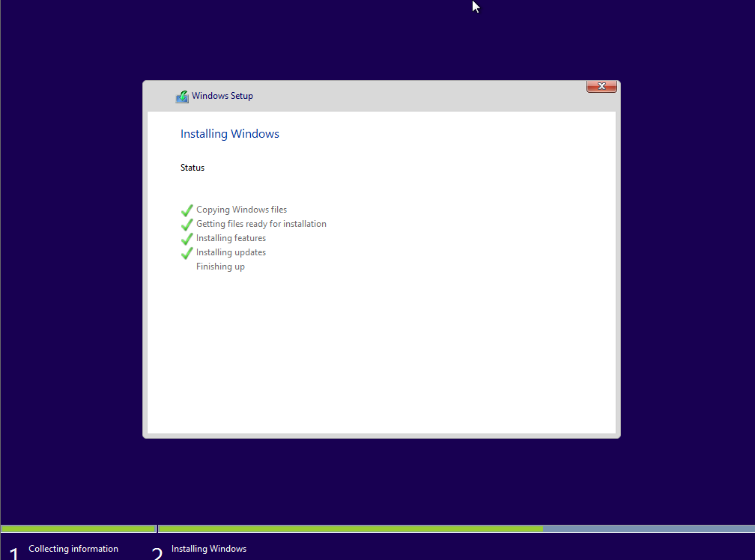This screenshot has width=755, height=560.
Task: Click the checkmark beside Copying Windows files
Action: pos(187,210)
